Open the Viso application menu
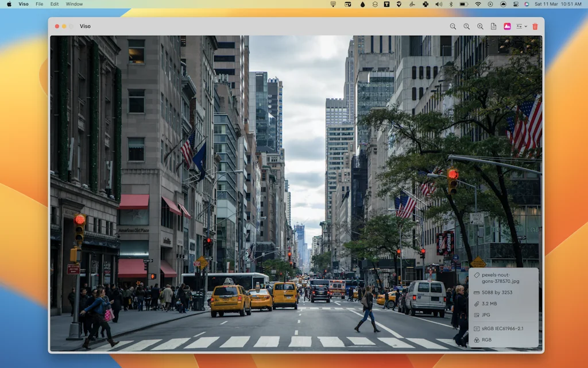 (23, 5)
